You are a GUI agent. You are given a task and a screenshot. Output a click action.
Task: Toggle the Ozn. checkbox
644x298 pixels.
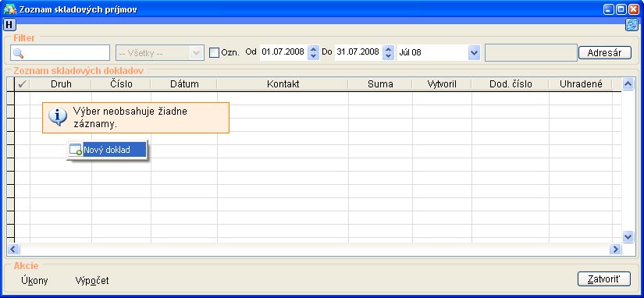point(214,52)
